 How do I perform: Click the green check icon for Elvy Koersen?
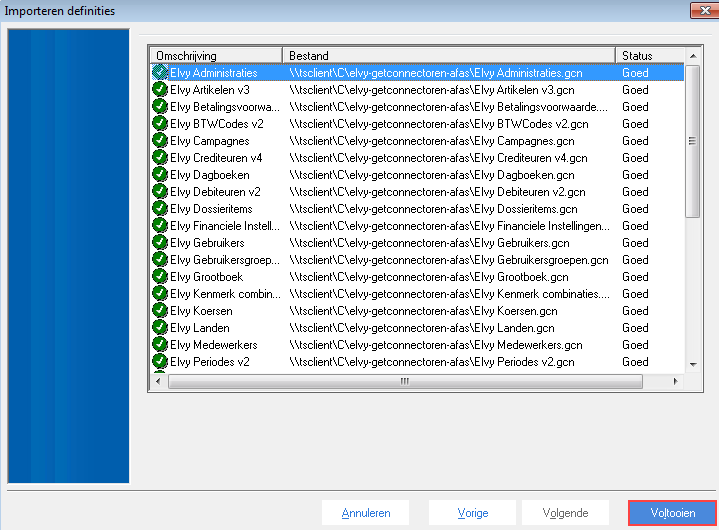click(160, 310)
